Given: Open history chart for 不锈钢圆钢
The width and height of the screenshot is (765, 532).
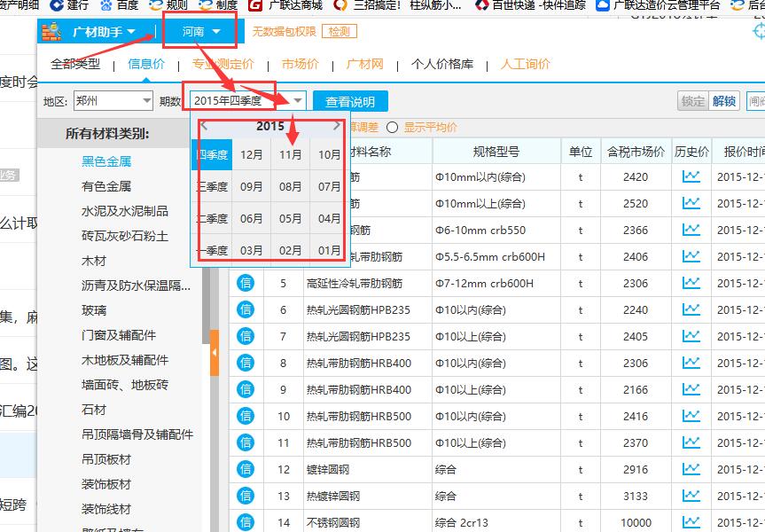Looking at the screenshot, I should tap(691, 522).
